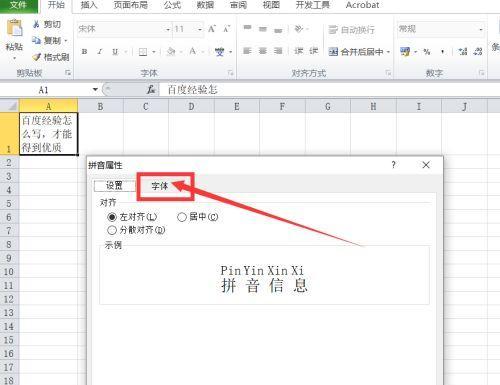Image resolution: width=500 pixels, height=385 pixels.
Task: Click the dialog help question mark
Action: [x=394, y=165]
